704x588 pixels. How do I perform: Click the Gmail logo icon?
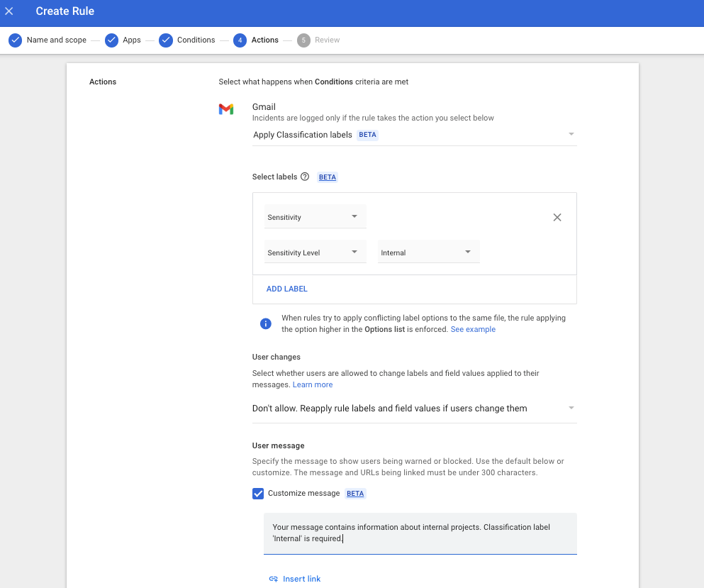pos(226,109)
